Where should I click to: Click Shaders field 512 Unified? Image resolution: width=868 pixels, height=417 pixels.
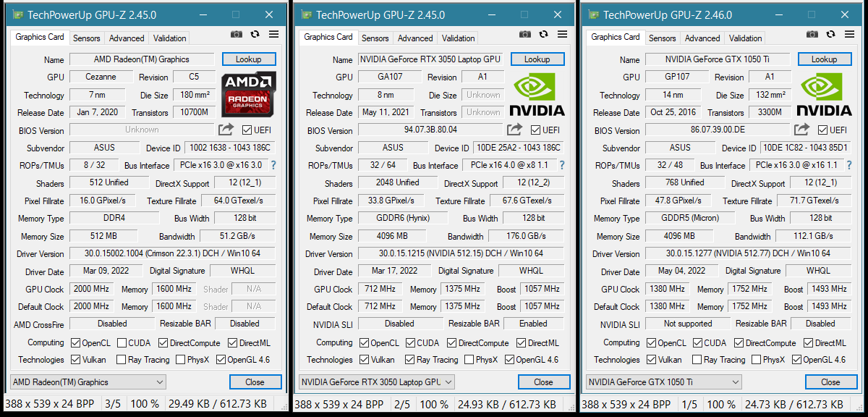coord(109,182)
